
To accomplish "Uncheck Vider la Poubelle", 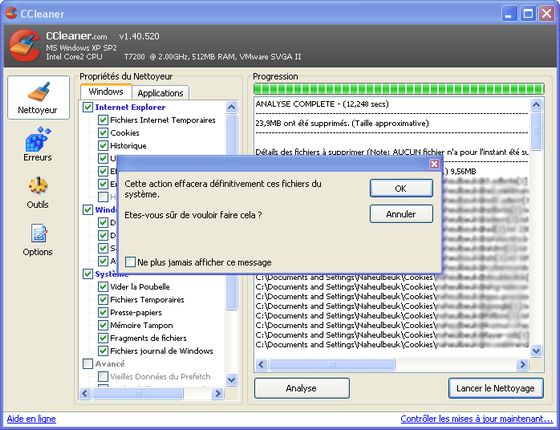I will coord(103,287).
